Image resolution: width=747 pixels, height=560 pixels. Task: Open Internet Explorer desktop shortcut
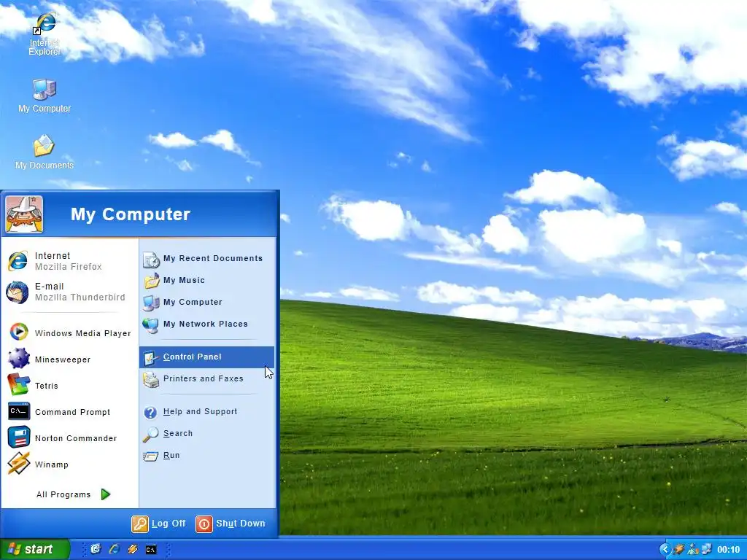tap(44, 34)
